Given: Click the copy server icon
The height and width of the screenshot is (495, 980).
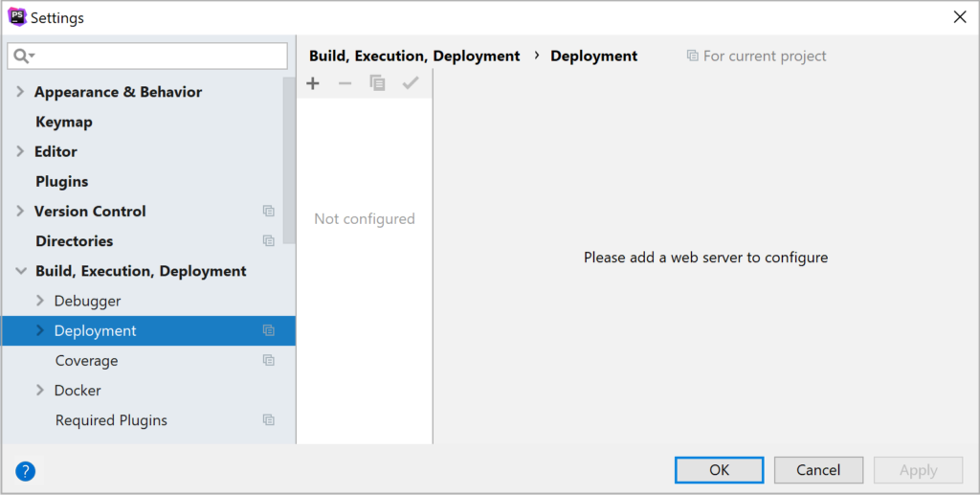Looking at the screenshot, I should [377, 83].
